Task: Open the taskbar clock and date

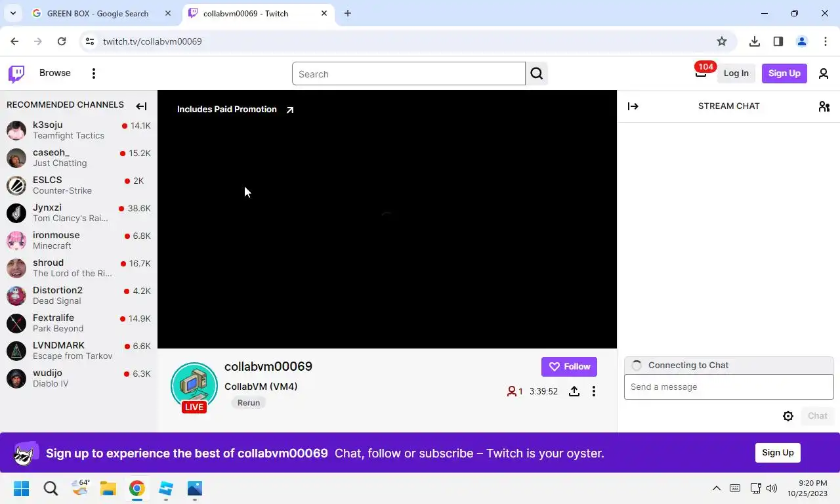Action: coord(808,488)
